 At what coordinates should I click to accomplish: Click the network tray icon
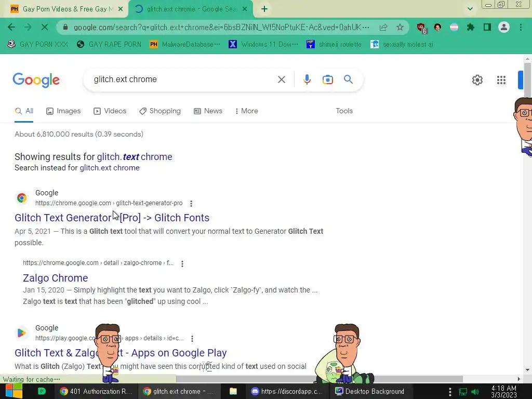pos(463,392)
